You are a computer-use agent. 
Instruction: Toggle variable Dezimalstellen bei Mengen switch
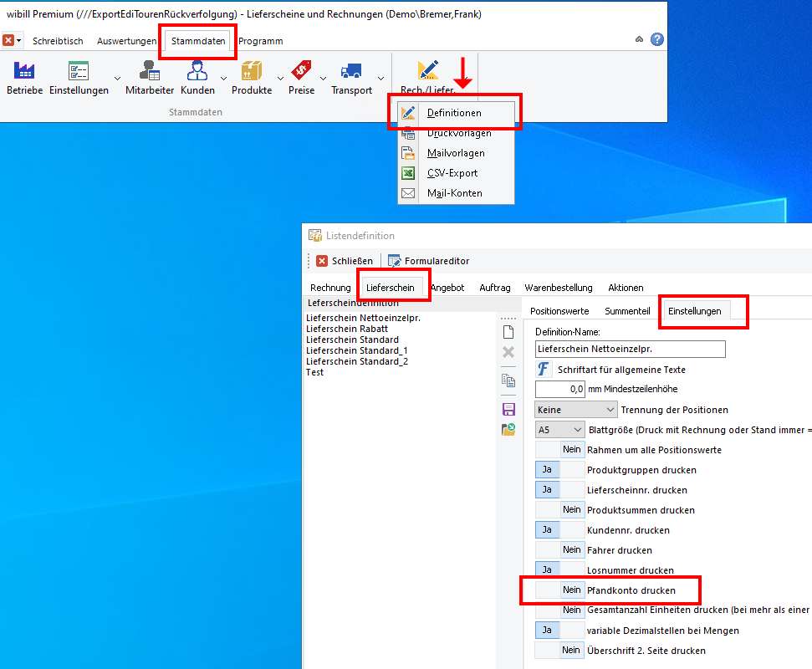click(x=559, y=631)
